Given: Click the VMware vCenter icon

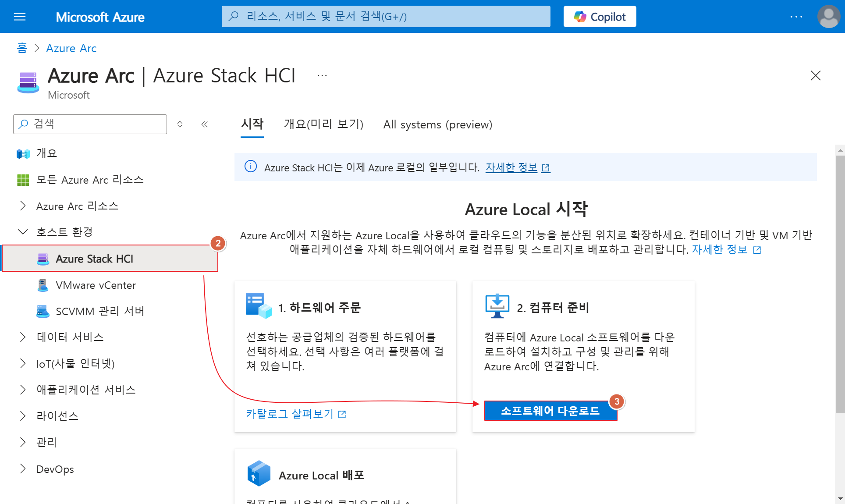Looking at the screenshot, I should 43,285.
